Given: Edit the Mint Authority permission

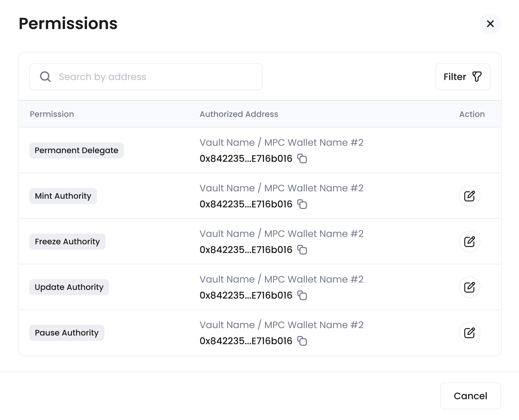Looking at the screenshot, I should [x=469, y=196].
